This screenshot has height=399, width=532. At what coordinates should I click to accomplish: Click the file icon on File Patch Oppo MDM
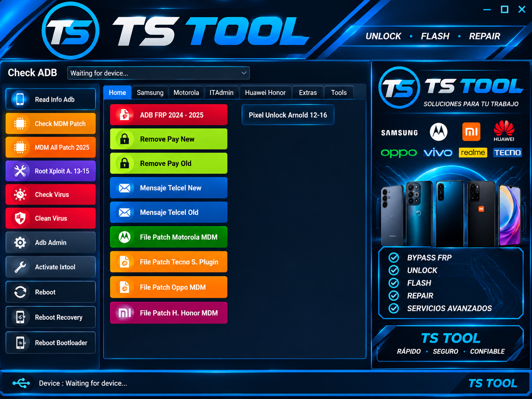coord(125,287)
